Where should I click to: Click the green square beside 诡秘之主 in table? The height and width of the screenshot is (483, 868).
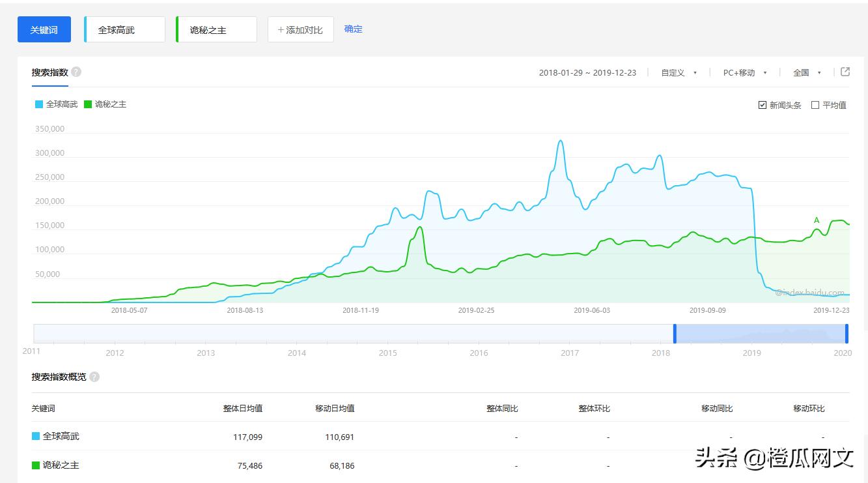(x=37, y=465)
